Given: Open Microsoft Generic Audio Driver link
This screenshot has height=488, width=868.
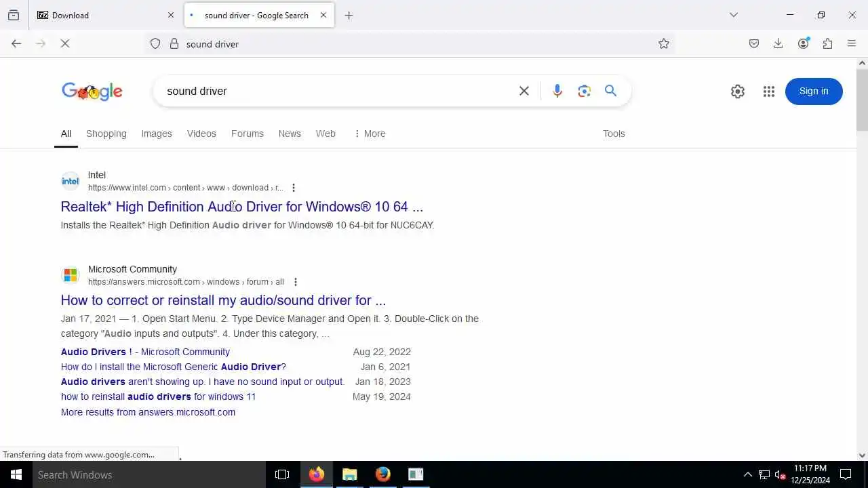Looking at the screenshot, I should pyautogui.click(x=174, y=367).
